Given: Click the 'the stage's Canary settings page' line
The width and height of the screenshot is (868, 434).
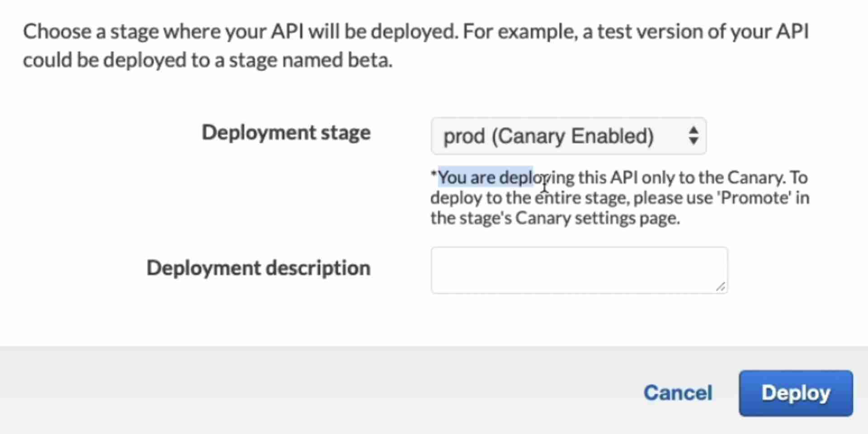Looking at the screenshot, I should coord(555,218).
